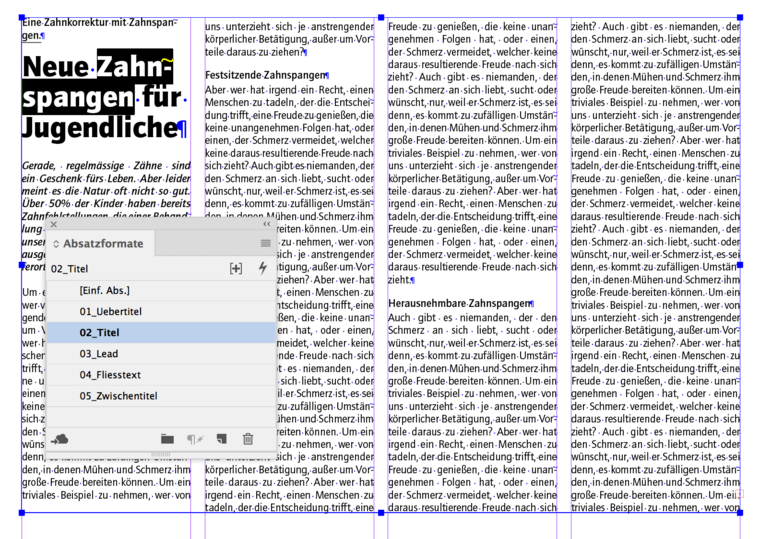
Task: Apply the 01_Uebertitel paragraph style
Action: tap(161, 312)
